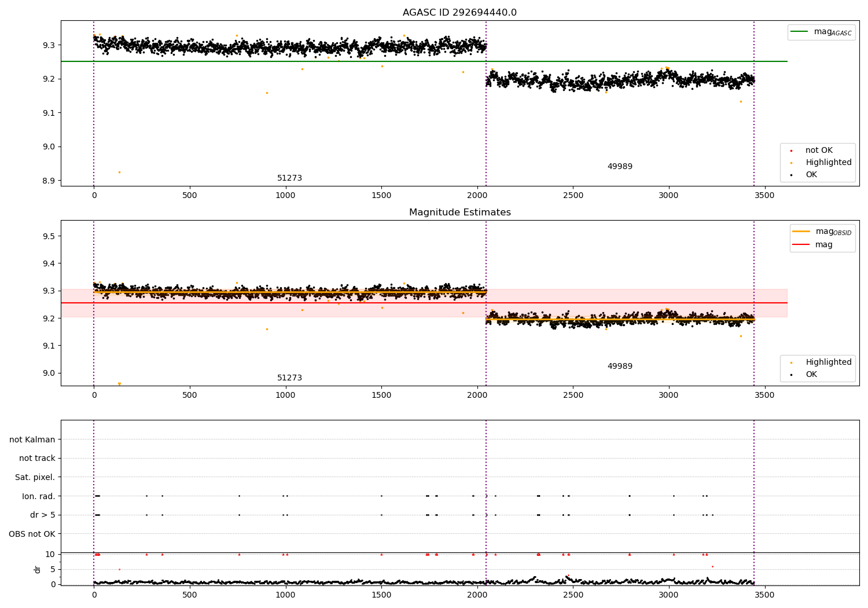Screen dimensions: 868x608
Task: Click the 'not Kalman' flag row label
Action: pos(32,440)
